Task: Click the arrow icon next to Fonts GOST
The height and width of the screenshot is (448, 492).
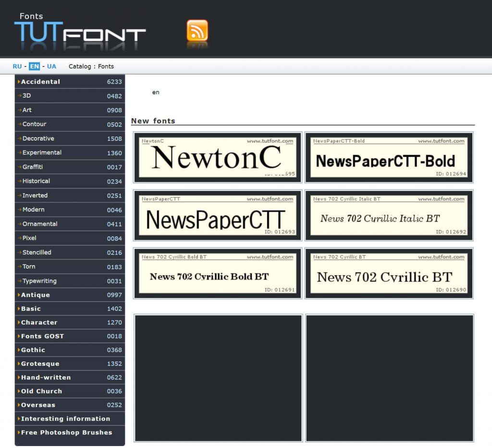Action: (x=19, y=336)
